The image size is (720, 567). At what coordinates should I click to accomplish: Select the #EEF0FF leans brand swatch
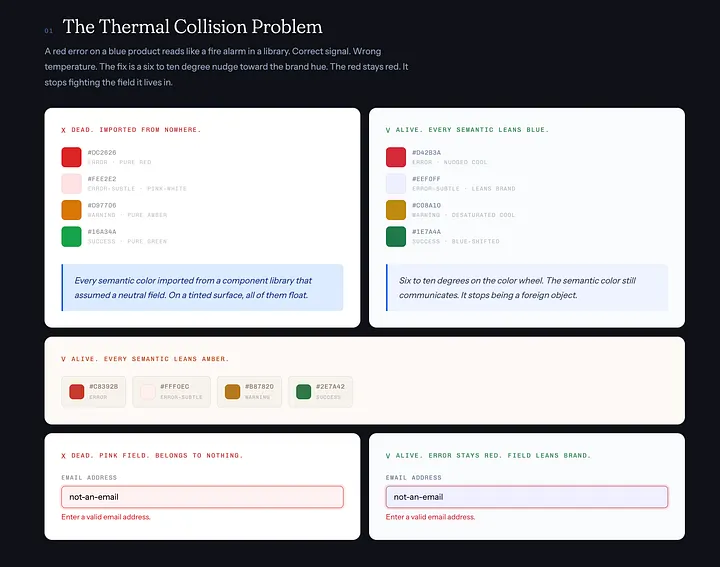pyautogui.click(x=396, y=184)
